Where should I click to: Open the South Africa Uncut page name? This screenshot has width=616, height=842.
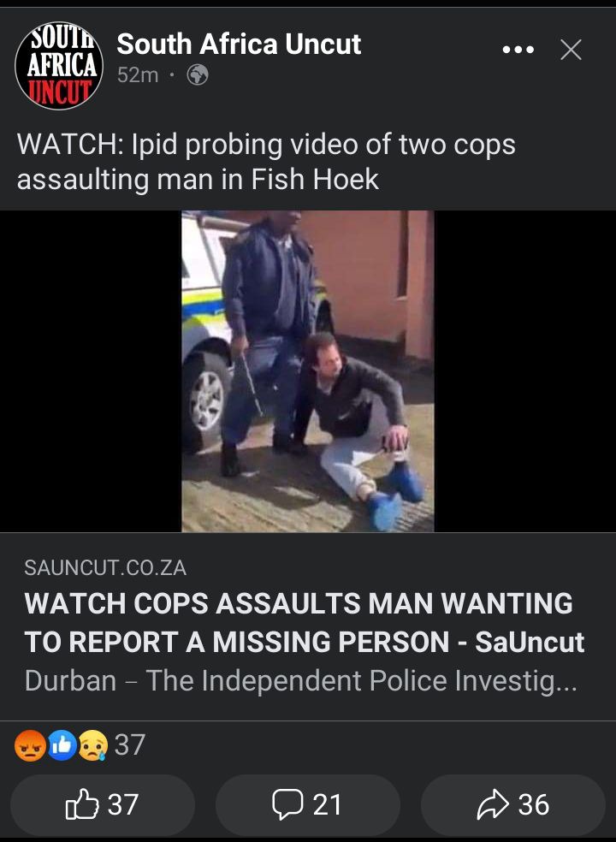click(239, 44)
